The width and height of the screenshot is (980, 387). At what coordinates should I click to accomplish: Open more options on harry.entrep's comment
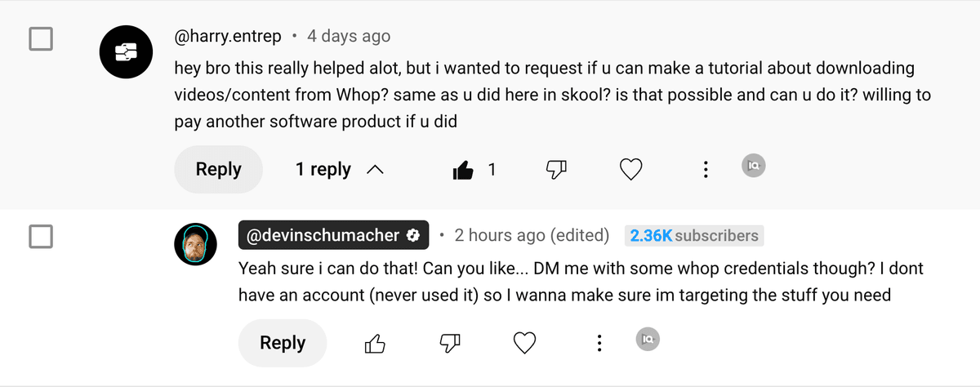[706, 170]
